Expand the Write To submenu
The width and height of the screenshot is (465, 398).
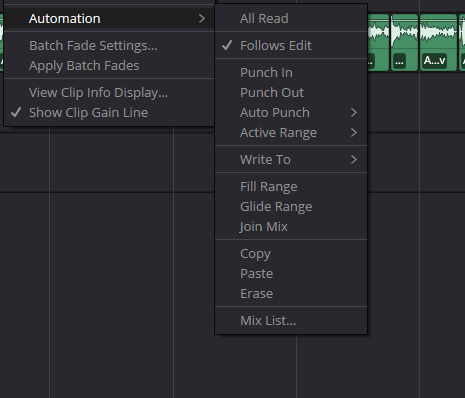click(x=291, y=160)
